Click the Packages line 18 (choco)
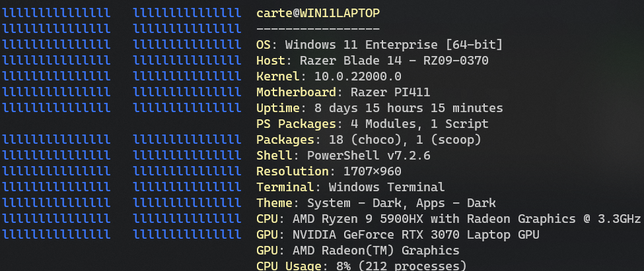This screenshot has width=644, height=271. 369,140
